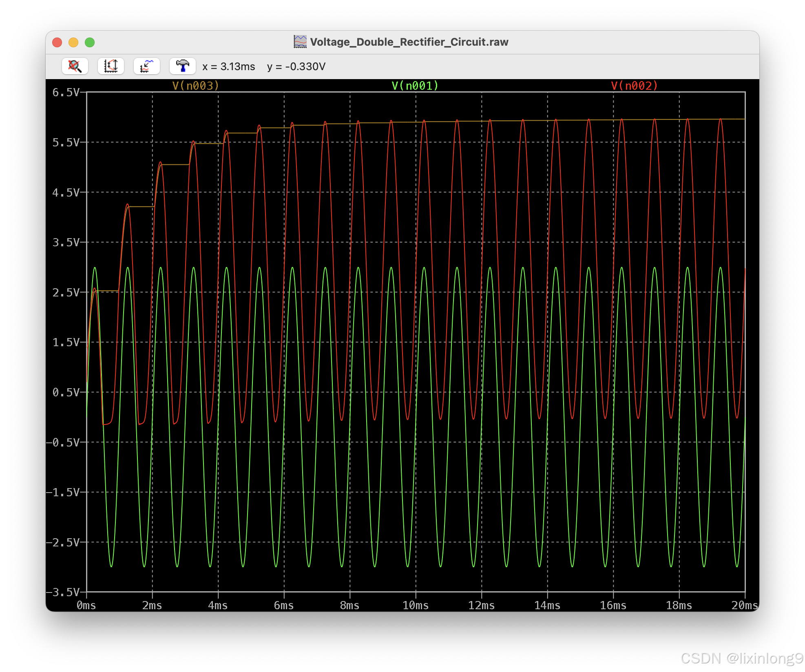The width and height of the screenshot is (805, 672).
Task: Click the zoom-back crossed magnifier icon
Action: tap(75, 66)
